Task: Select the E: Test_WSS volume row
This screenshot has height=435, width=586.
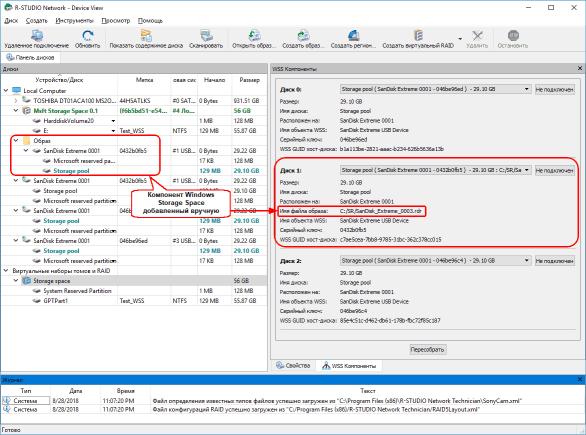Action: (x=134, y=131)
